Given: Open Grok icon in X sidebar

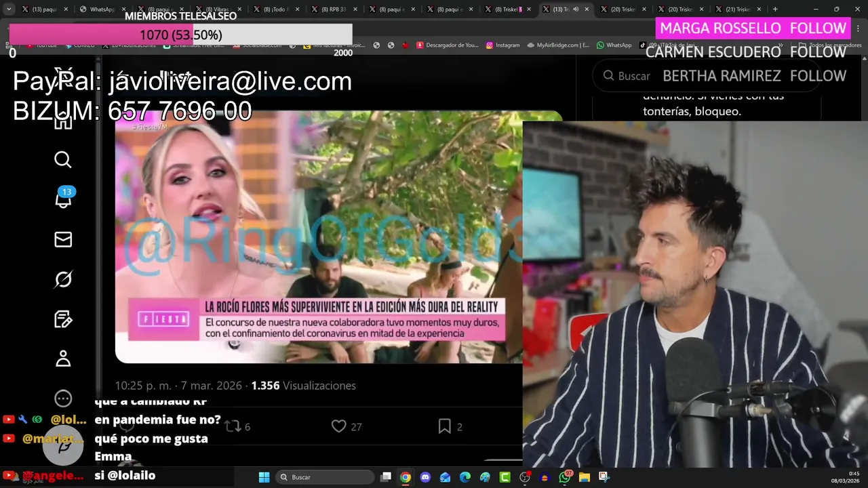Looking at the screenshot, I should (63, 279).
